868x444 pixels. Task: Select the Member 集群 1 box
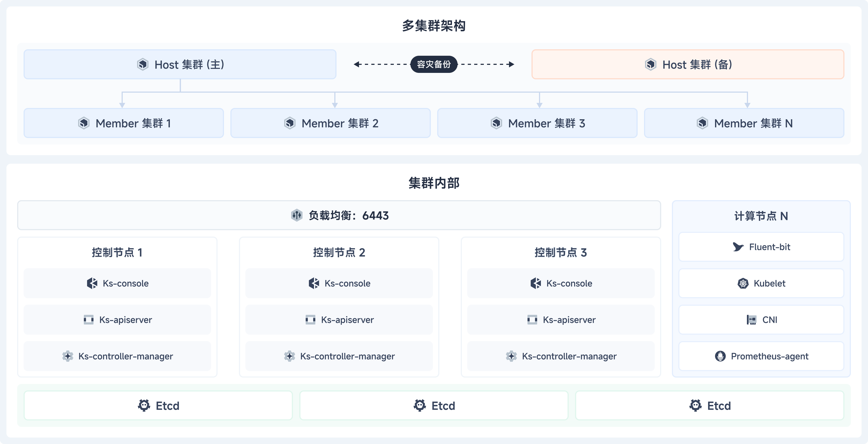[124, 123]
